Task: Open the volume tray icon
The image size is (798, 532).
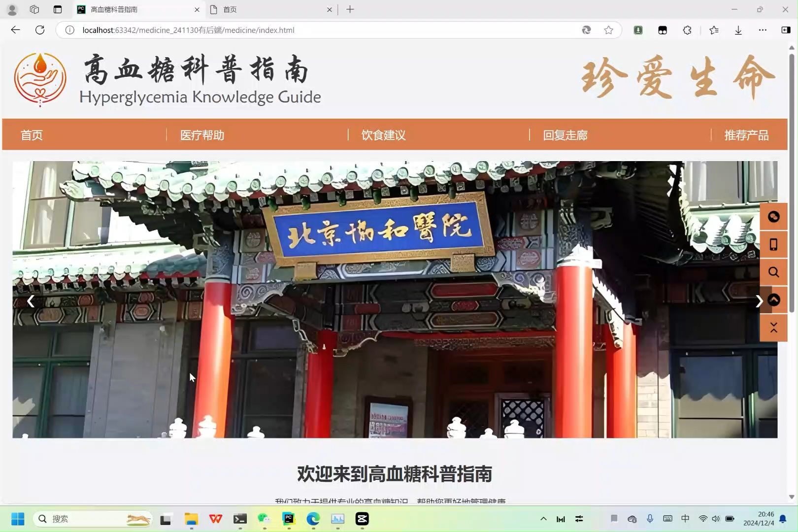Action: tap(716, 519)
